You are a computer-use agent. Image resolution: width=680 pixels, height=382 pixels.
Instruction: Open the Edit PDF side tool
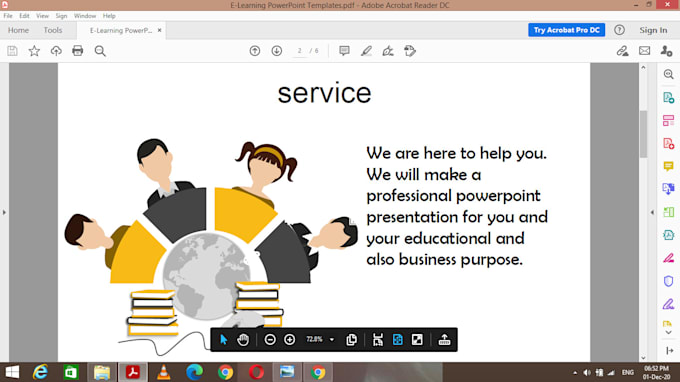click(x=668, y=121)
